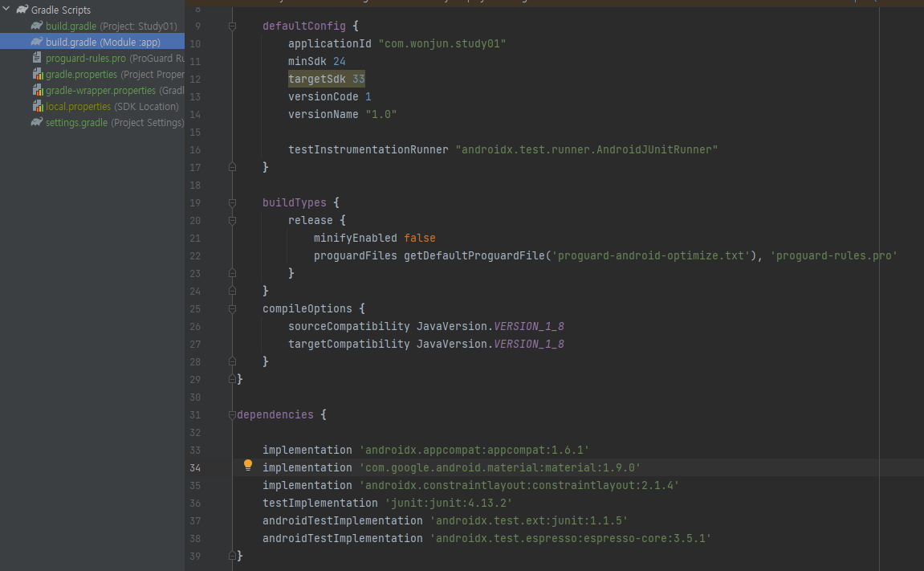Click targetCompatibility VERSION_1_8 value
Image resolution: width=924 pixels, height=571 pixels.
(528, 345)
